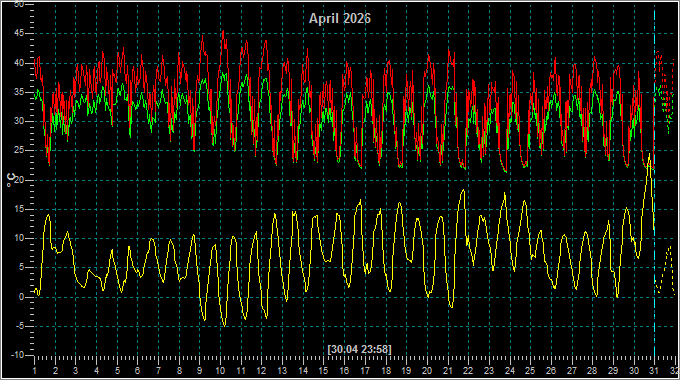Click the bright cyan vertical cursor line

pyautogui.click(x=654, y=182)
